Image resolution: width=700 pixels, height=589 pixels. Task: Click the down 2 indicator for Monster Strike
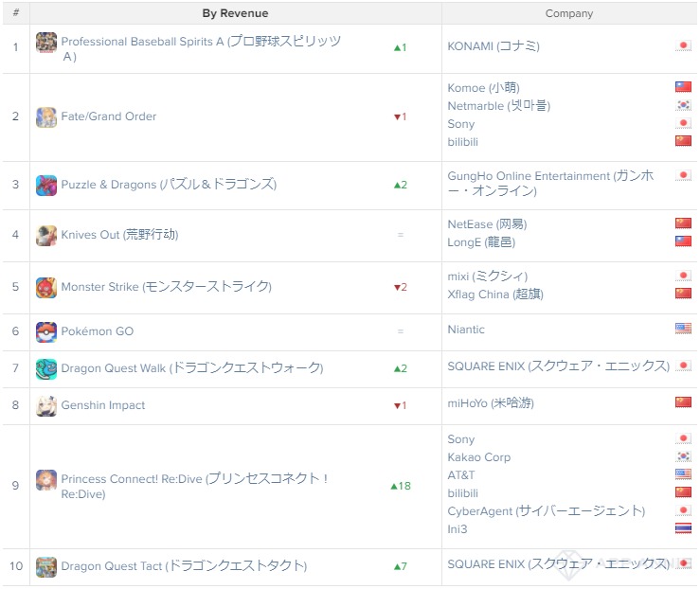coord(401,287)
